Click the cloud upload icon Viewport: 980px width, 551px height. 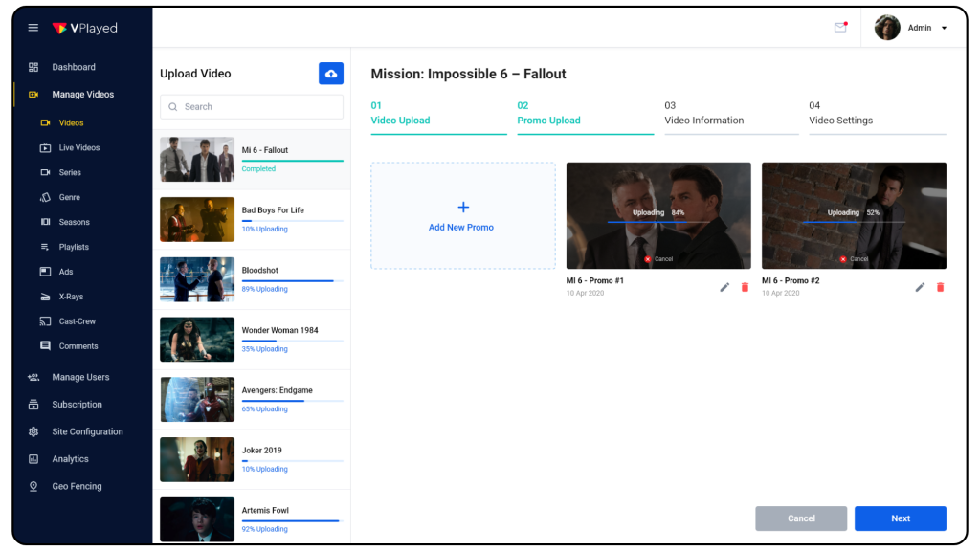pyautogui.click(x=330, y=74)
